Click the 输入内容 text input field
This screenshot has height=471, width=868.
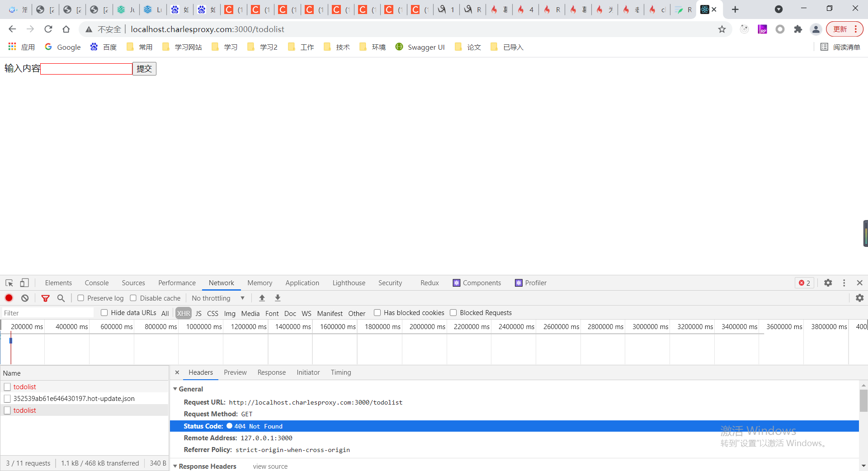coord(86,69)
